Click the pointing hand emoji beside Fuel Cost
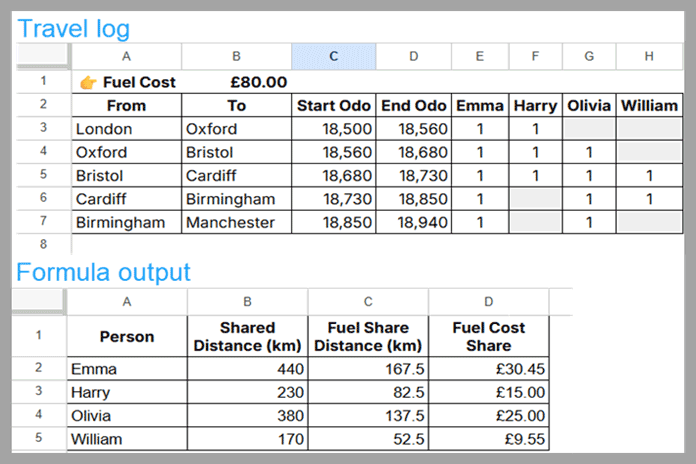 (88, 83)
